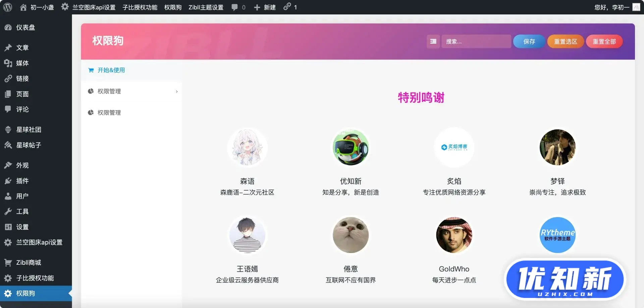Viewport: 644px width, 308px height.
Task: Click the RYtheme 软件手游主题 avatar
Action: coord(557,235)
